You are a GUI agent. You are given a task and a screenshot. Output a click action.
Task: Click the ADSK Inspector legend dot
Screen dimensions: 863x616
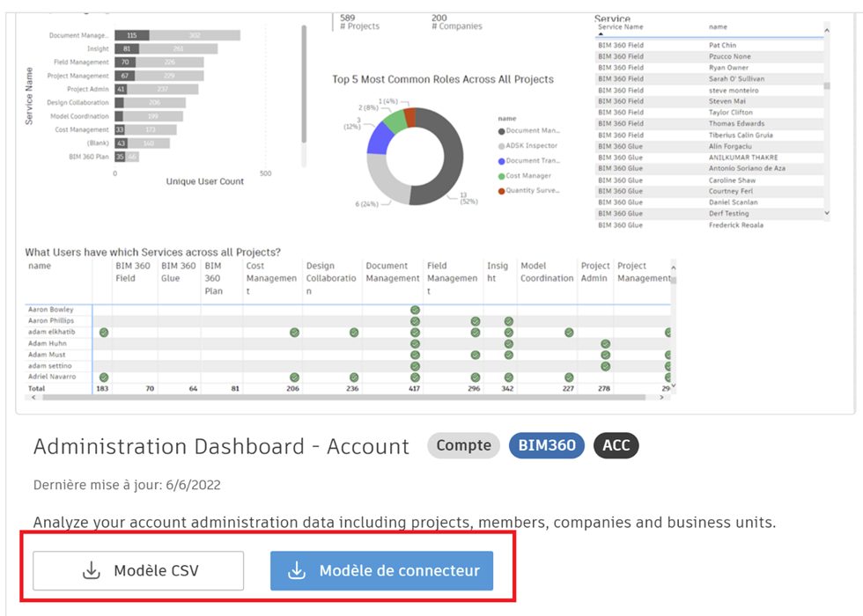[x=501, y=146]
